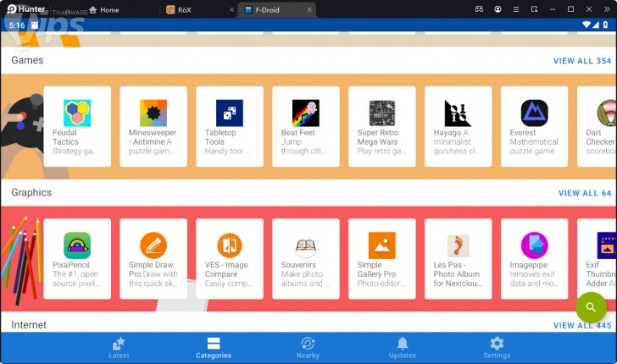Screen dimensions: 617x364
Task: Open the Les Pas footprint icon
Action: (458, 245)
